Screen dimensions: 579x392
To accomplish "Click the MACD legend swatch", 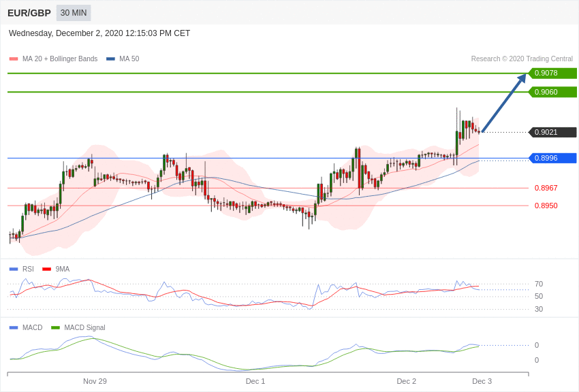I will 14,327.
